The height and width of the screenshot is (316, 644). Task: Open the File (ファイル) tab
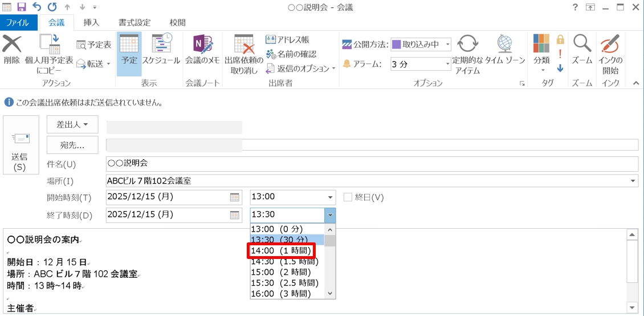[19, 23]
